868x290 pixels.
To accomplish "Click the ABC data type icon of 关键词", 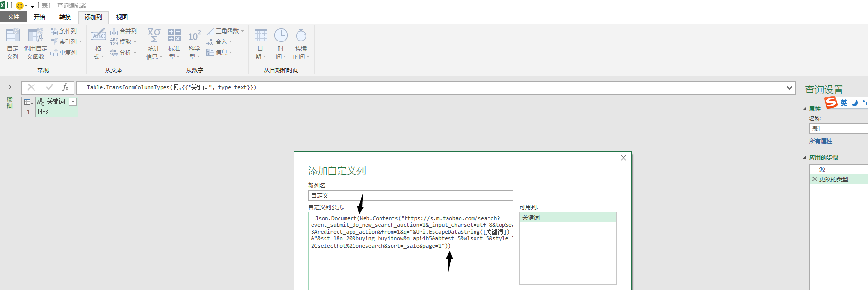I will [41, 102].
